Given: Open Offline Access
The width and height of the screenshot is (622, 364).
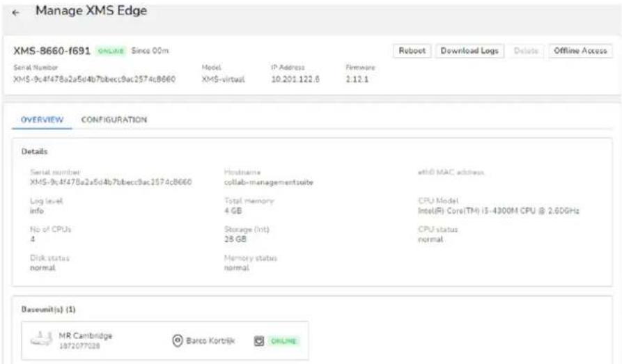Looking at the screenshot, I should (580, 51).
